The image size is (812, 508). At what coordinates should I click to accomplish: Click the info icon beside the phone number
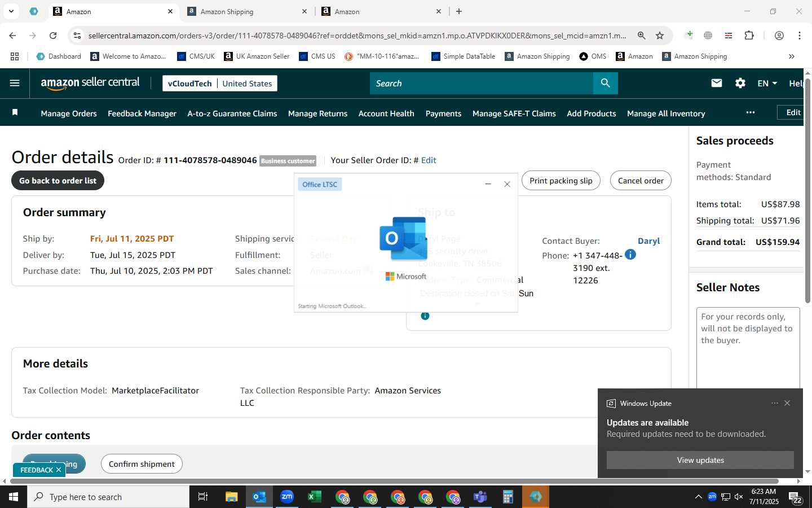[630, 255]
